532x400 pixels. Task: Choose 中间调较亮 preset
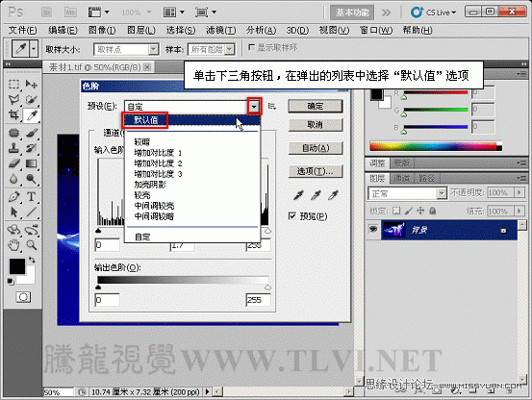point(154,206)
